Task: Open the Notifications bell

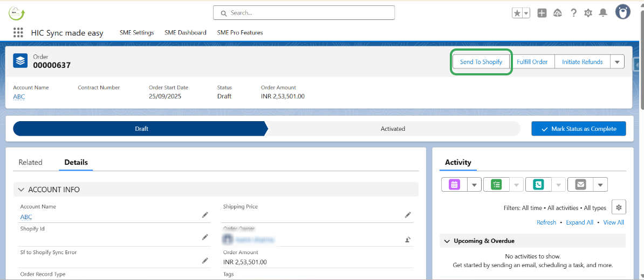Action: point(603,13)
